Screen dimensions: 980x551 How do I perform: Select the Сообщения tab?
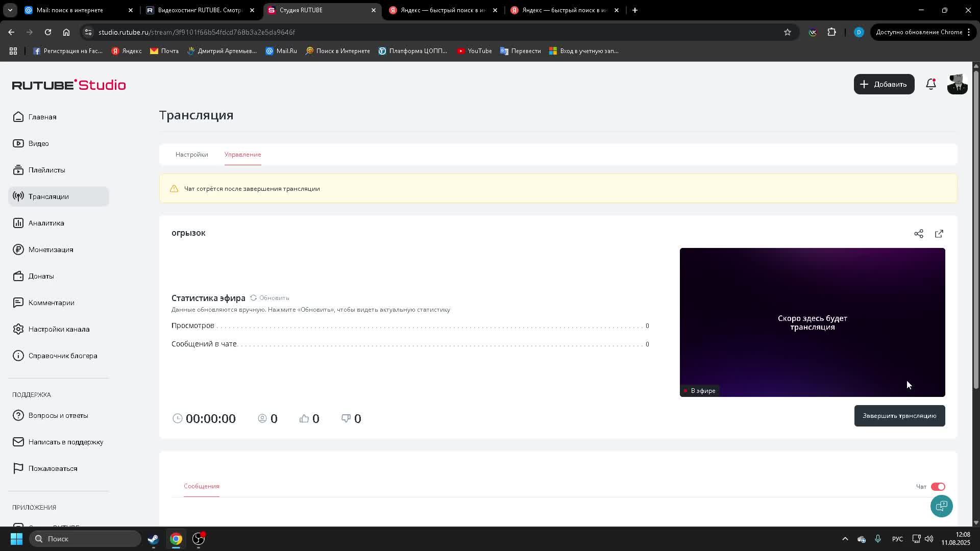coord(201,486)
